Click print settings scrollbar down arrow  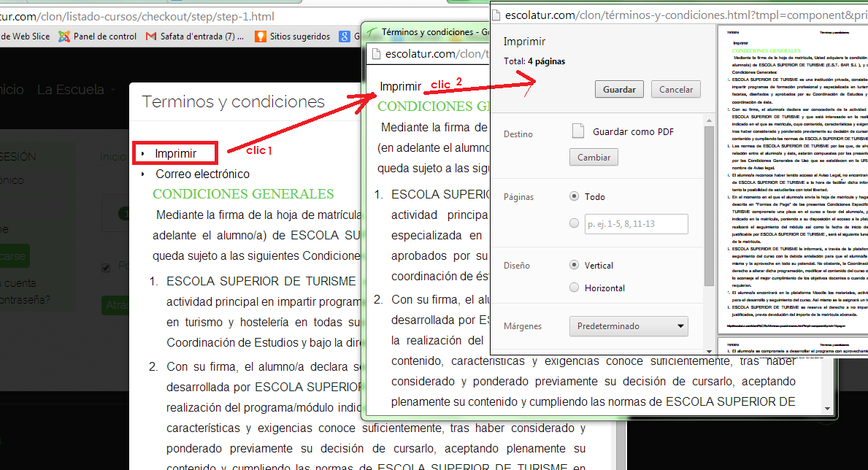coord(709,351)
